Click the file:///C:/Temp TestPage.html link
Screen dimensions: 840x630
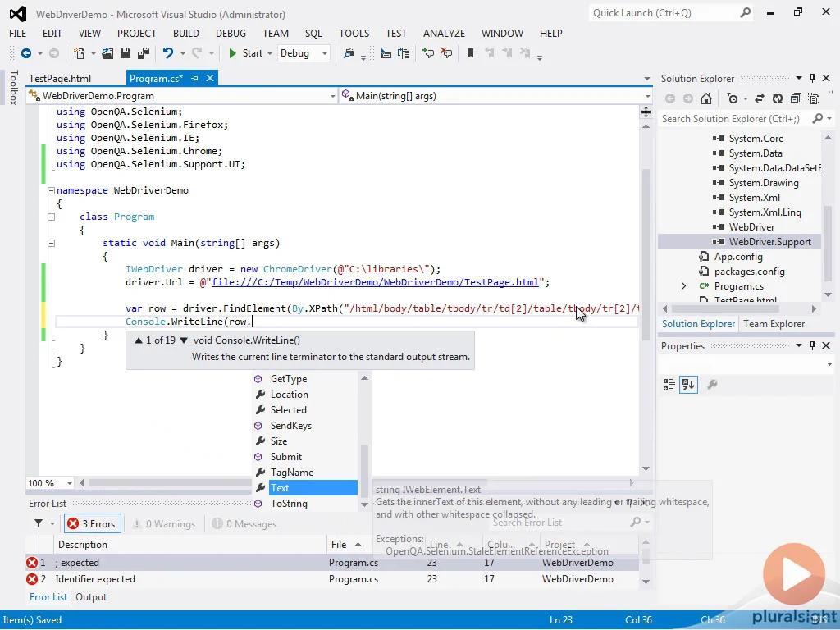point(375,282)
